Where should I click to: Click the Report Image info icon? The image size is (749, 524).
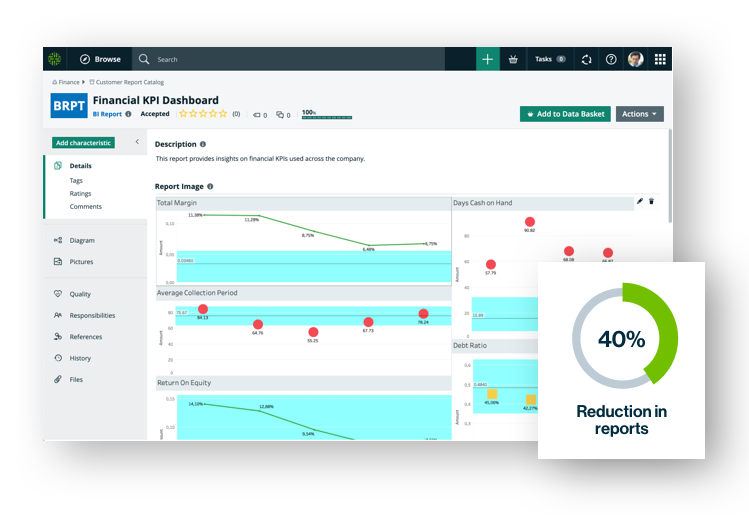click(210, 186)
